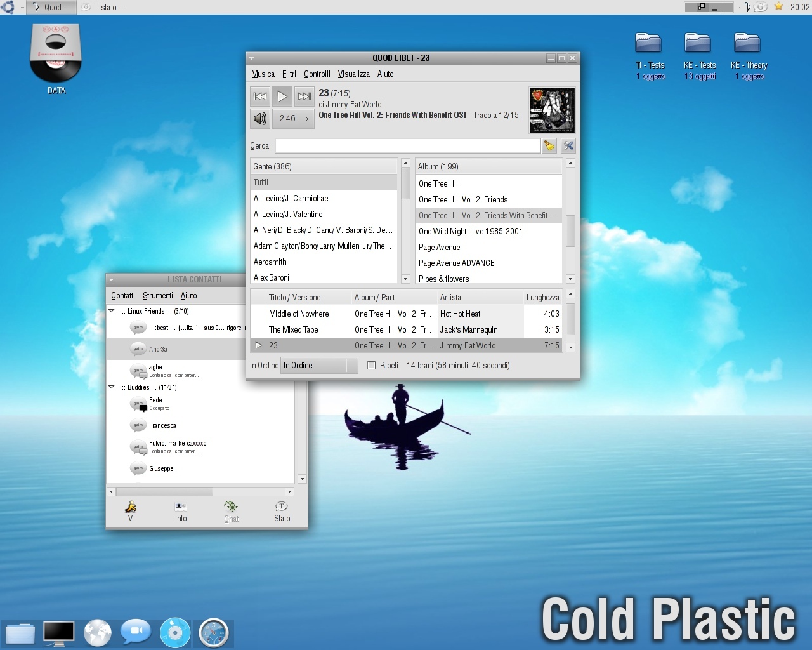Open the CD disc dock icon
The width and height of the screenshot is (812, 650).
pos(175,632)
